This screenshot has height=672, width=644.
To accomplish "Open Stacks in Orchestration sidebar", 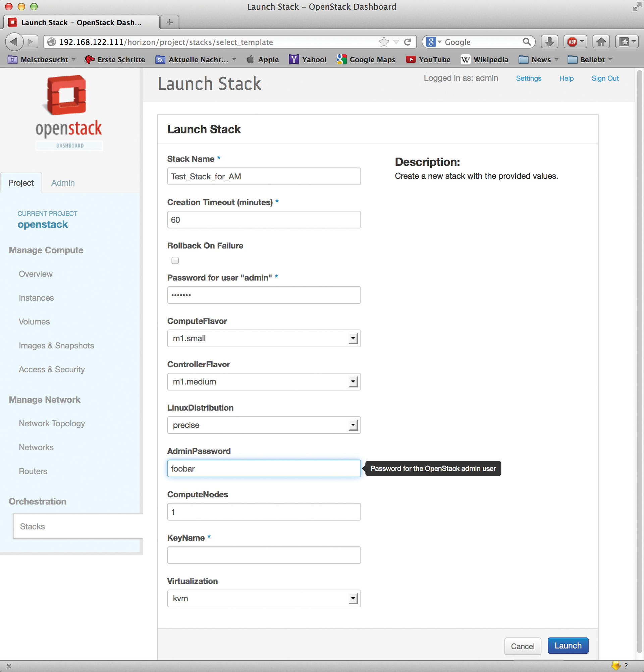I will pos(33,526).
